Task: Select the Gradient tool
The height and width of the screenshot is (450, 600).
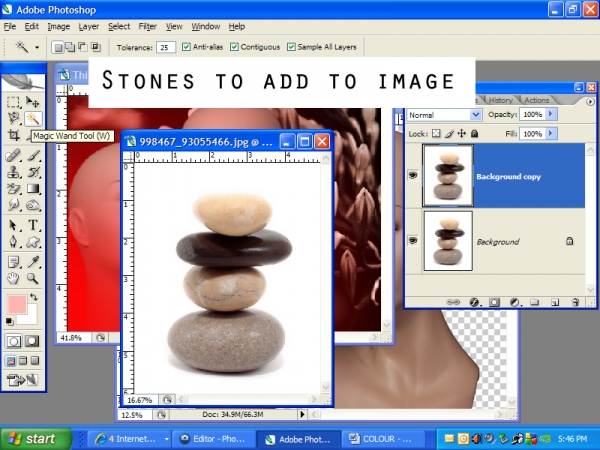Action: point(33,189)
